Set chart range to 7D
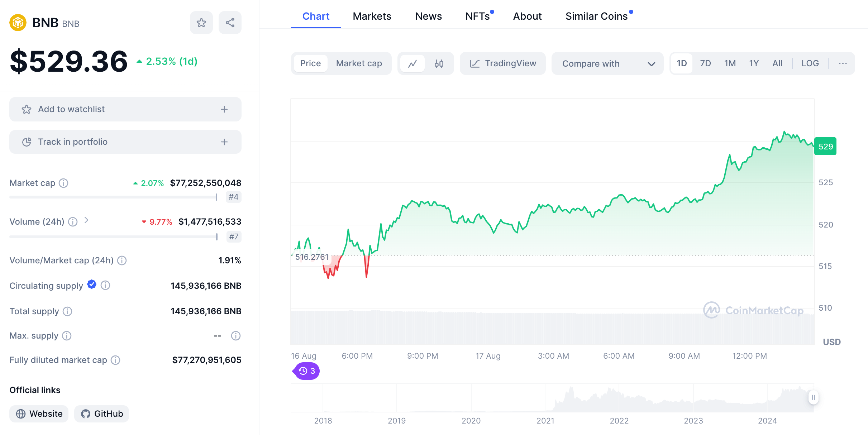 705,63
